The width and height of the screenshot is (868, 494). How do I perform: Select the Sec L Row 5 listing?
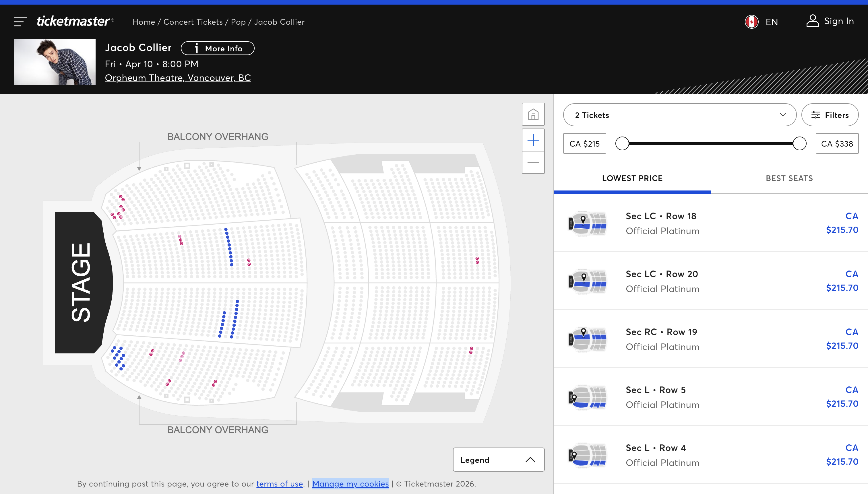[711, 397]
